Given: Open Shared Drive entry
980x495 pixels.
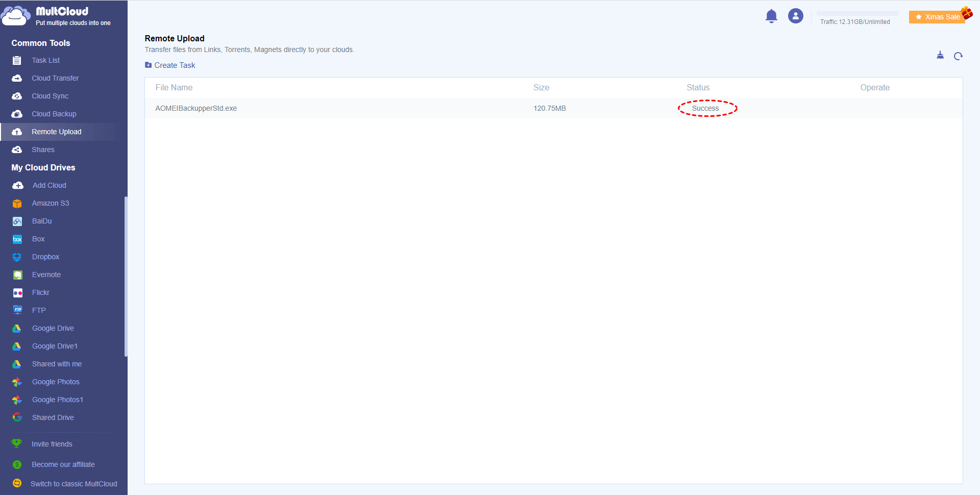Looking at the screenshot, I should pos(53,417).
